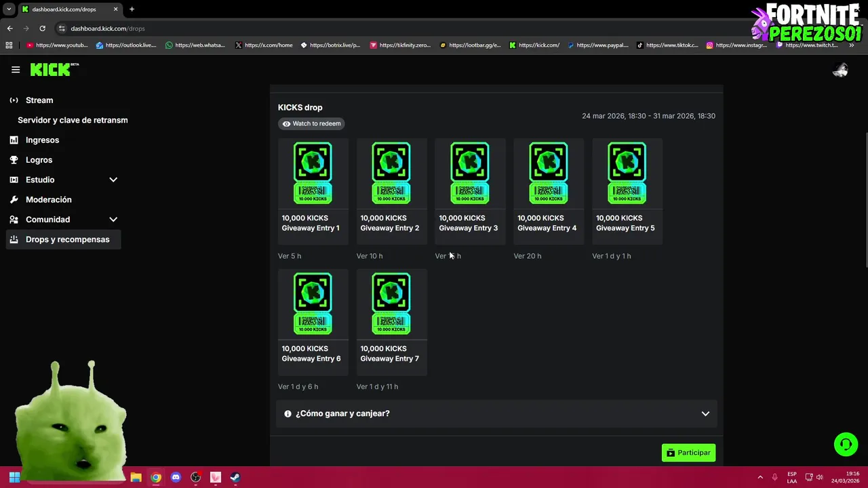The height and width of the screenshot is (488, 868).
Task: Click the browser back arrow
Action: coord(9,28)
